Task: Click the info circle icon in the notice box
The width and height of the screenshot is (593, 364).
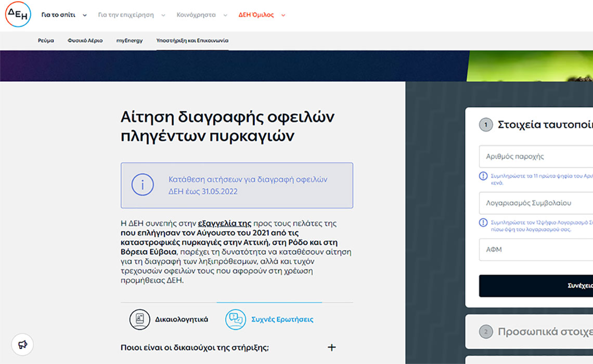Action: tap(143, 185)
